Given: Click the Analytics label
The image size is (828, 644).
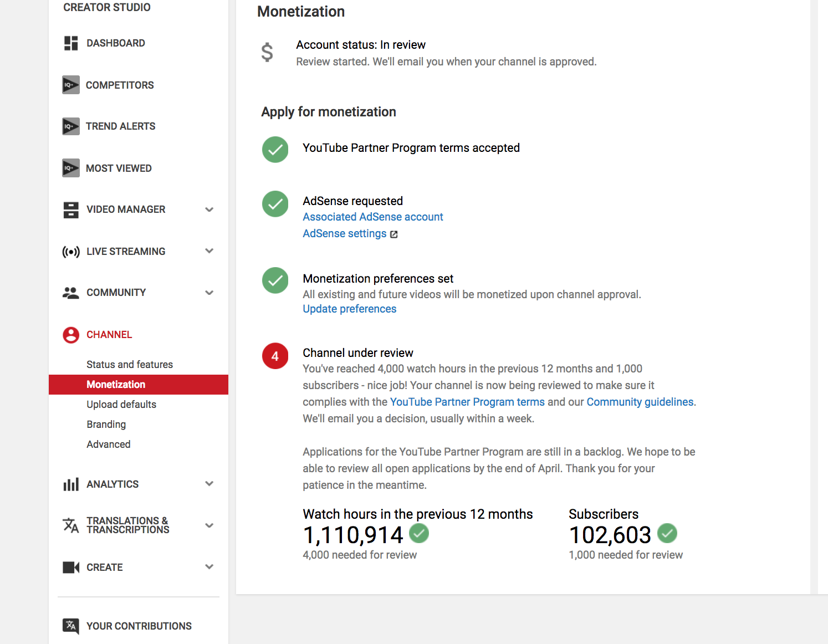Looking at the screenshot, I should coord(113,484).
